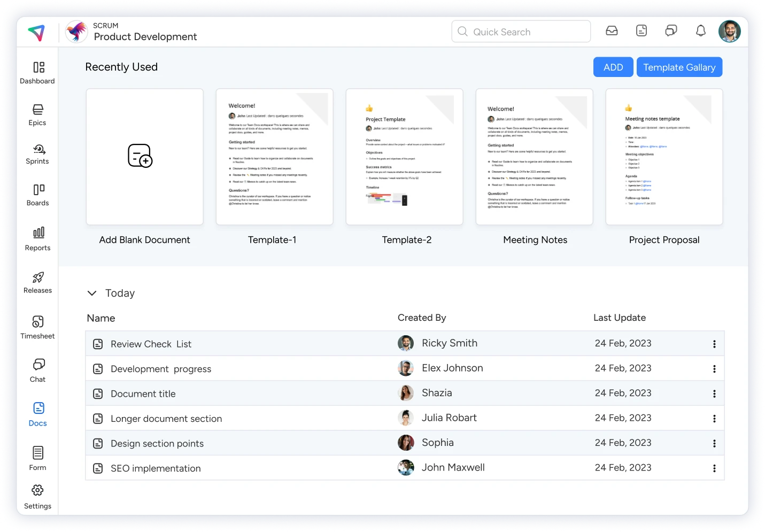Open the Form section

(x=37, y=458)
